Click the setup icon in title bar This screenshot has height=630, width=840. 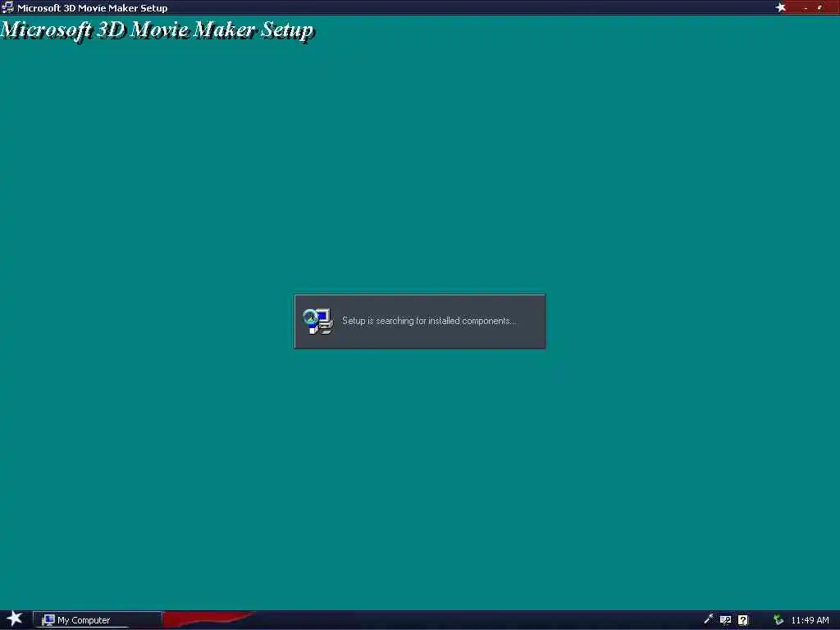click(7, 7)
